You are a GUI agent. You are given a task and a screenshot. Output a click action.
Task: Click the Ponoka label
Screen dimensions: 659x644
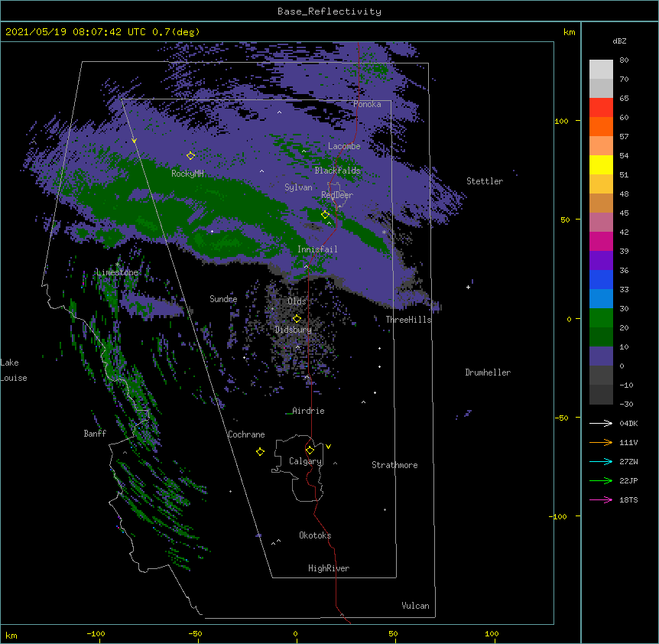367,104
